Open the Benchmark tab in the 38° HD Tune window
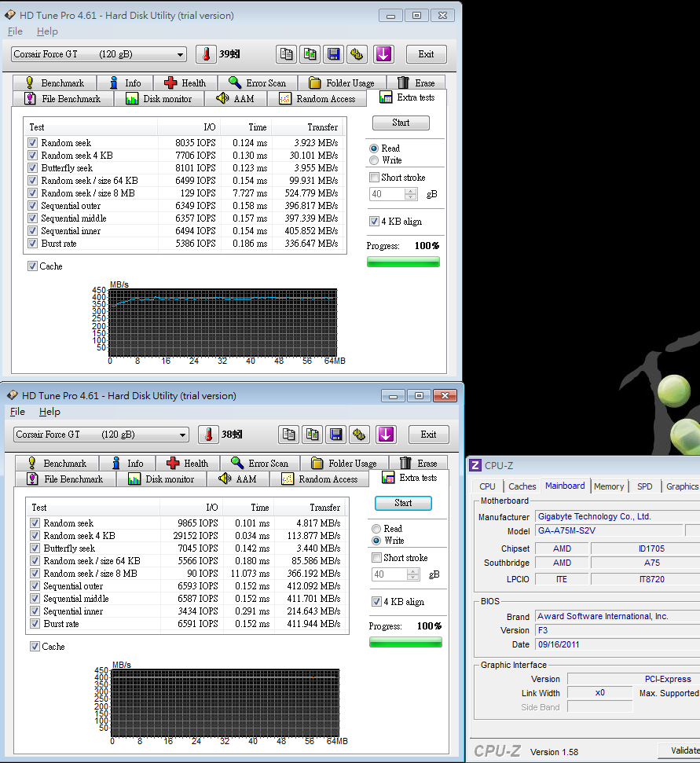This screenshot has height=763, width=700. pyautogui.click(x=57, y=464)
